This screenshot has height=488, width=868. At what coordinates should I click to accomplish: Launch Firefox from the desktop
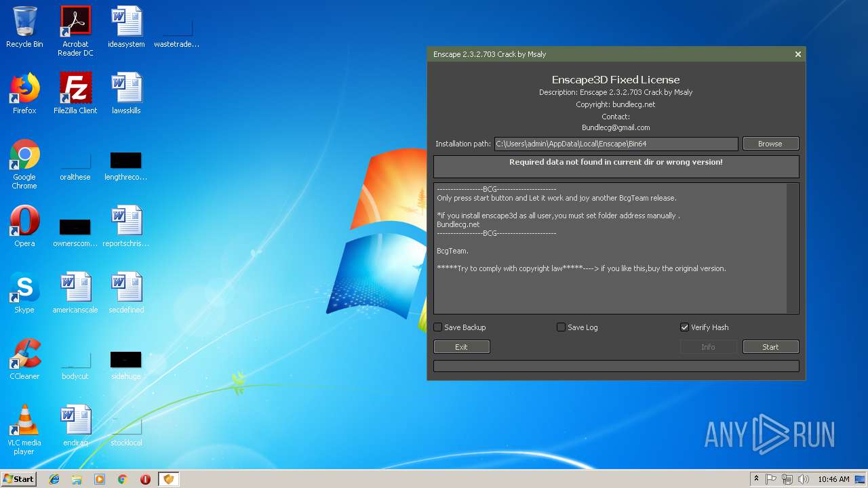click(24, 94)
